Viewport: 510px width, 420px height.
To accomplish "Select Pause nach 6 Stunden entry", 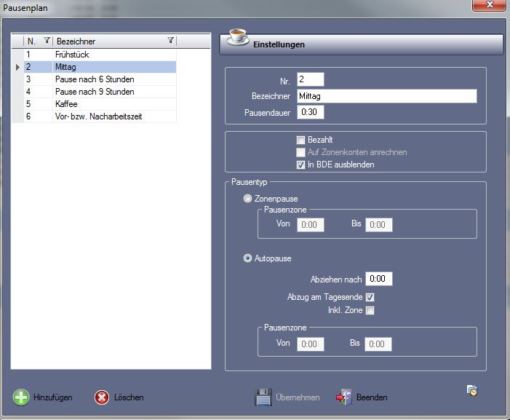I will click(95, 79).
